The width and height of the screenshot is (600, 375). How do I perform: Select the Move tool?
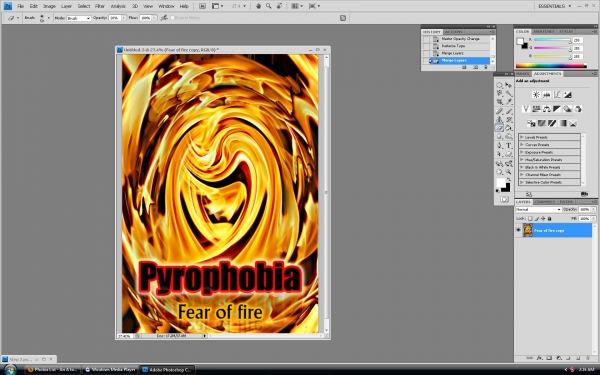509,85
